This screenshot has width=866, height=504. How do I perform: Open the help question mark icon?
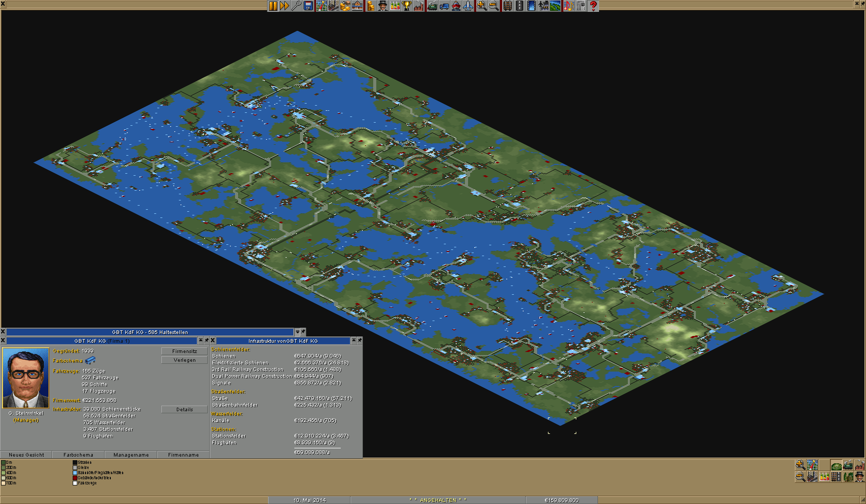[593, 6]
